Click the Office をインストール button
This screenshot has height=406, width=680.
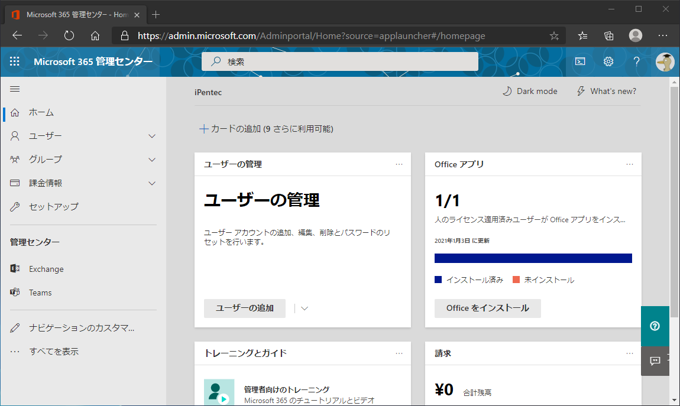[487, 308]
